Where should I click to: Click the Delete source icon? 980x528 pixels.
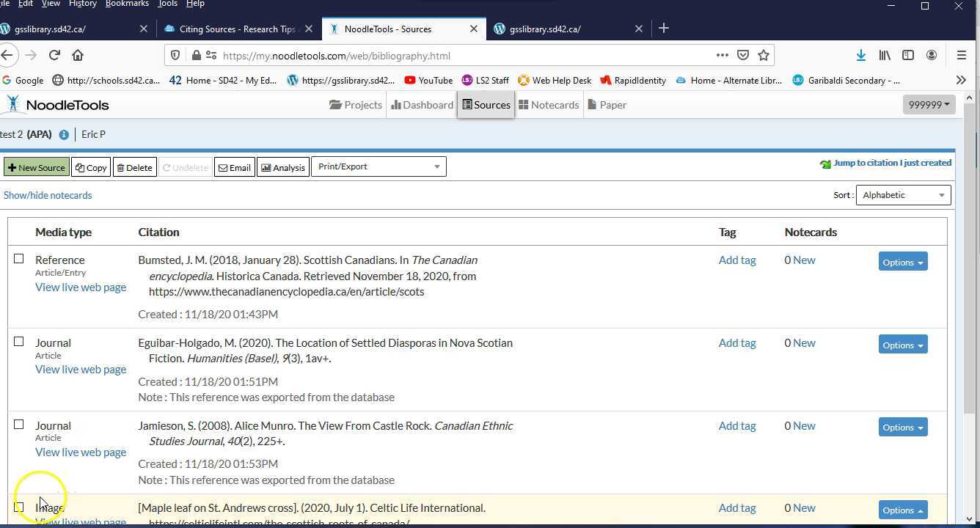pos(134,166)
